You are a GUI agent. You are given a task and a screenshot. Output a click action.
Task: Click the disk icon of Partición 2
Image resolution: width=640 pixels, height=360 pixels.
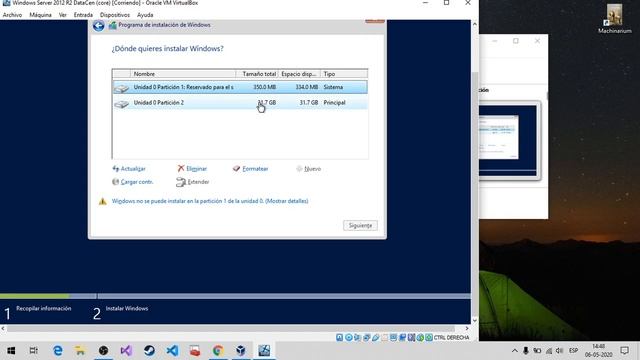point(121,104)
